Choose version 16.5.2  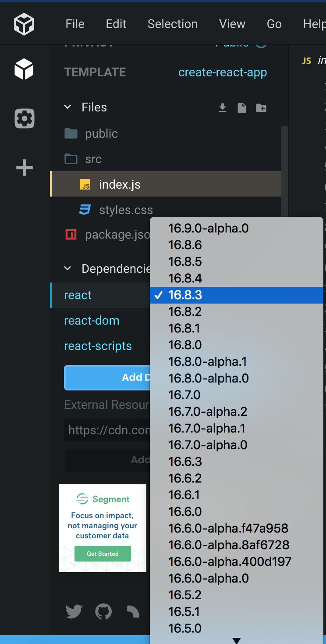237,595
